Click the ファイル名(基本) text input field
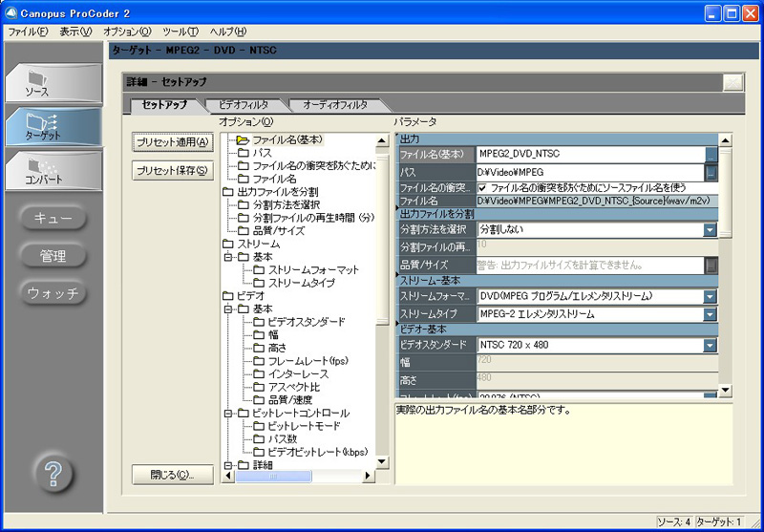Viewport: 764px width, 532px height. [x=590, y=153]
